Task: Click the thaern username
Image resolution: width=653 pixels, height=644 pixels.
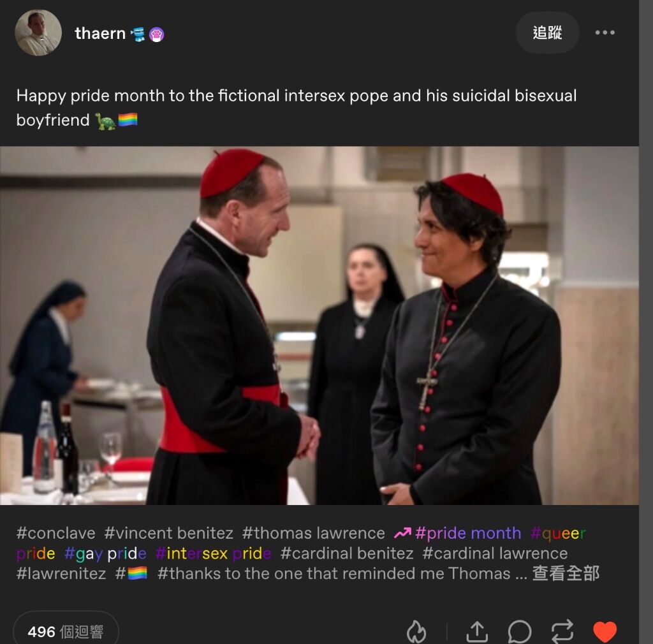Action: point(100,33)
